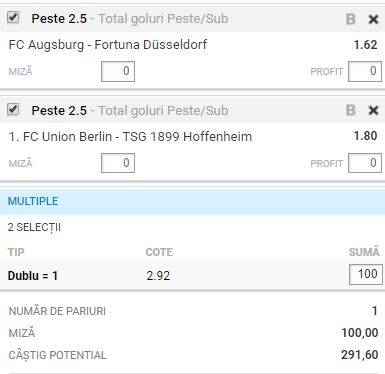385x374 pixels.
Task: Select the first Peste 2.5 market title
Action: tap(59, 19)
